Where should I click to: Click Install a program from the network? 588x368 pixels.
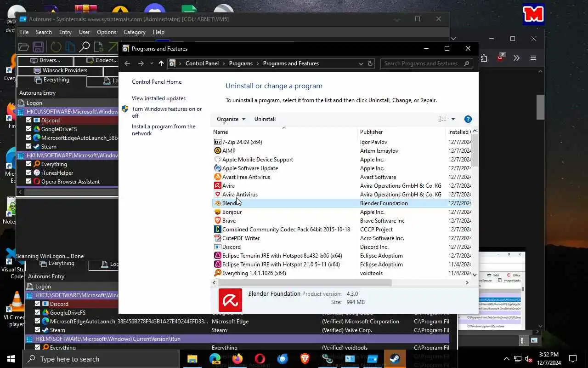(x=164, y=130)
